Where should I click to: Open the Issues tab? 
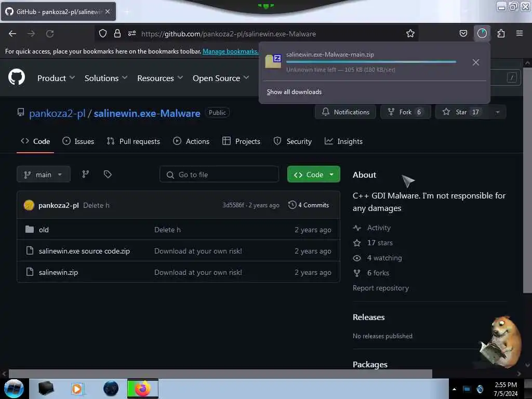point(78,141)
